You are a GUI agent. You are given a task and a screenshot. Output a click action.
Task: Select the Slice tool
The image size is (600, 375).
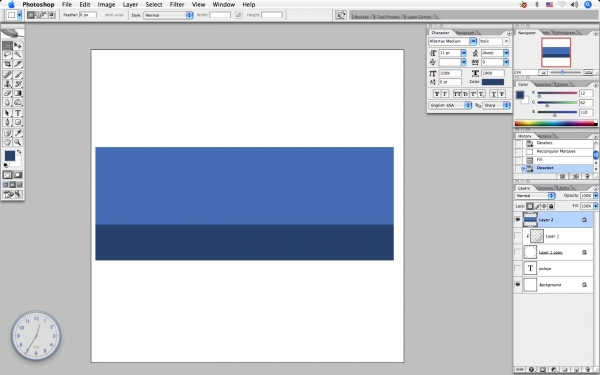(18, 64)
